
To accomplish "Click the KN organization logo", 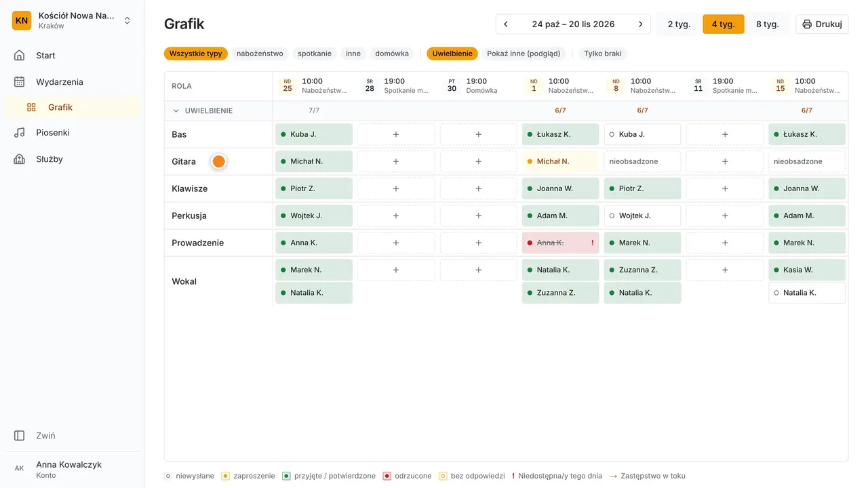I will tap(22, 20).
